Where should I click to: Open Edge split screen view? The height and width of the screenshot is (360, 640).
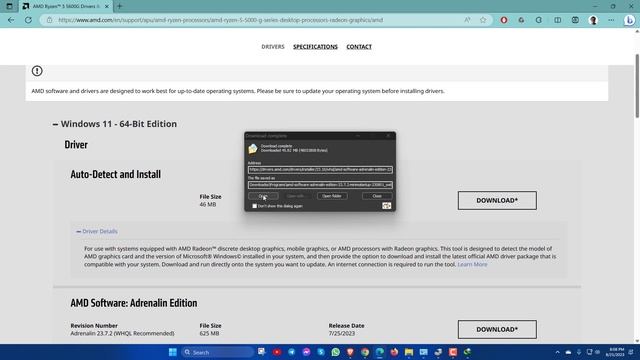558,20
